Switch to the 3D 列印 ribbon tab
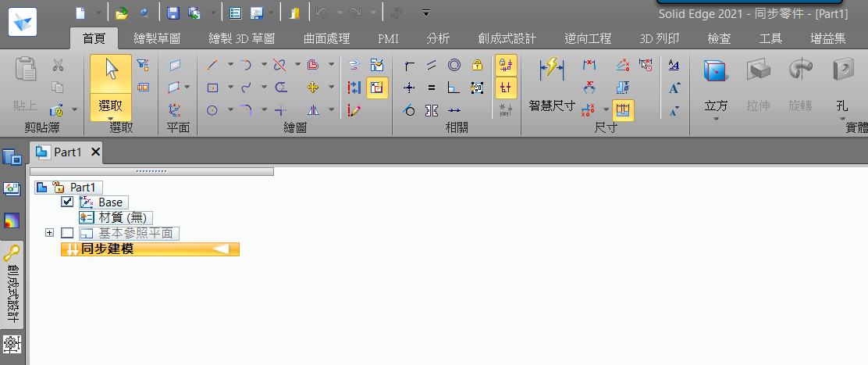The height and width of the screenshot is (365, 868). coord(660,39)
